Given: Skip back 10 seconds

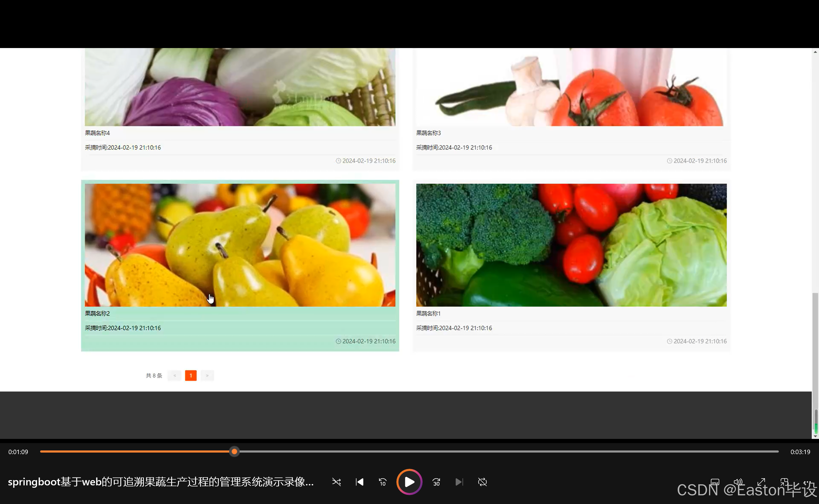Looking at the screenshot, I should [382, 482].
